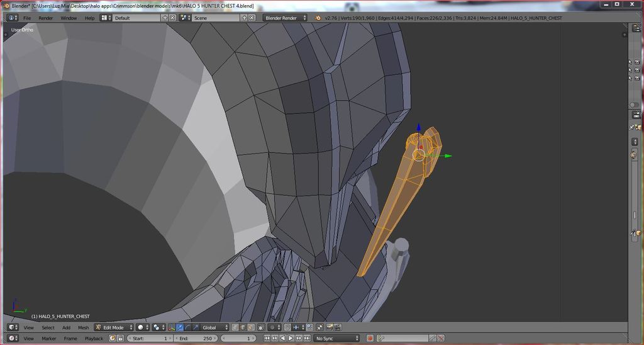Image resolution: width=644 pixels, height=345 pixels.
Task: Switch to vertex select mode
Action: click(x=235, y=327)
